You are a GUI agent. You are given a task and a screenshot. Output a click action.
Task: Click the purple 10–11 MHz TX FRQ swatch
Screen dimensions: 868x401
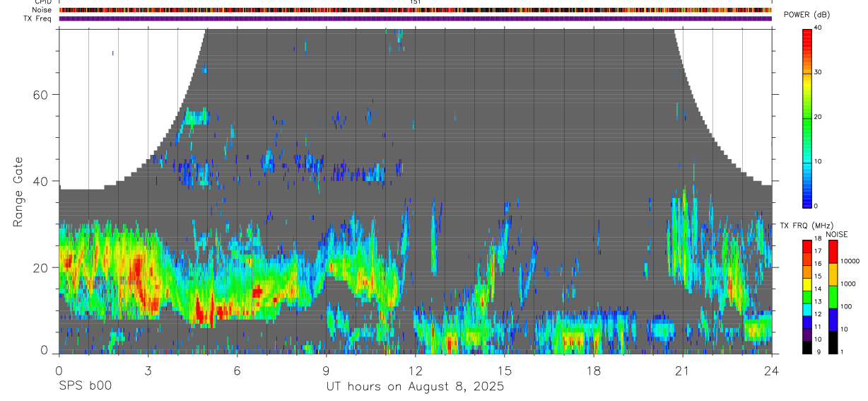807,334
